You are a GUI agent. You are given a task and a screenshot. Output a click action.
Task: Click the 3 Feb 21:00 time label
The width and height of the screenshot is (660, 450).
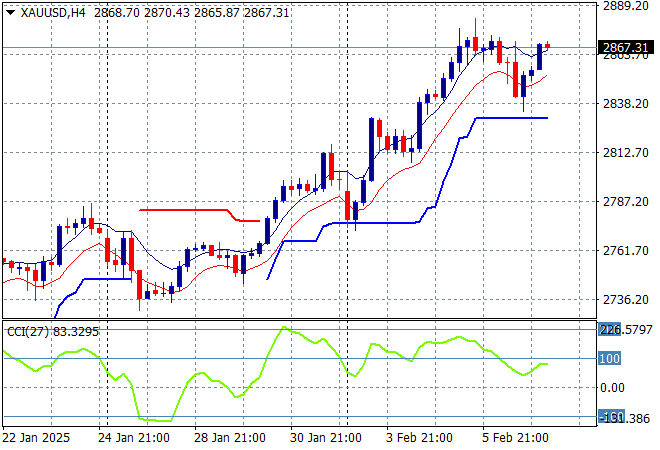[x=419, y=438]
